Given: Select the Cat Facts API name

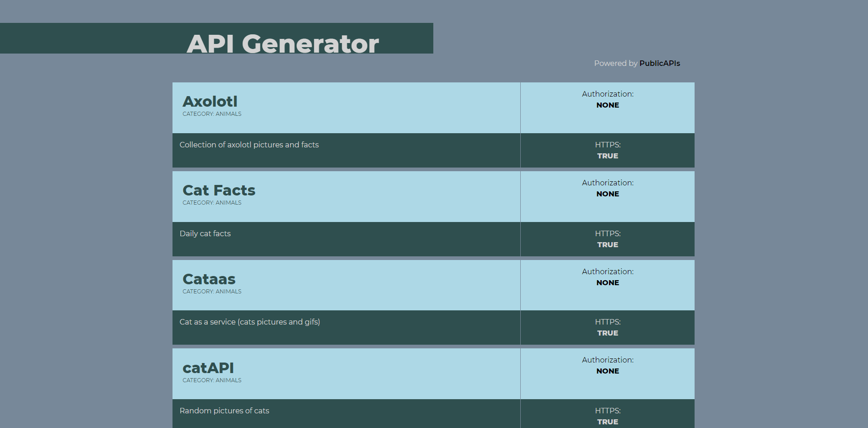Looking at the screenshot, I should [219, 190].
